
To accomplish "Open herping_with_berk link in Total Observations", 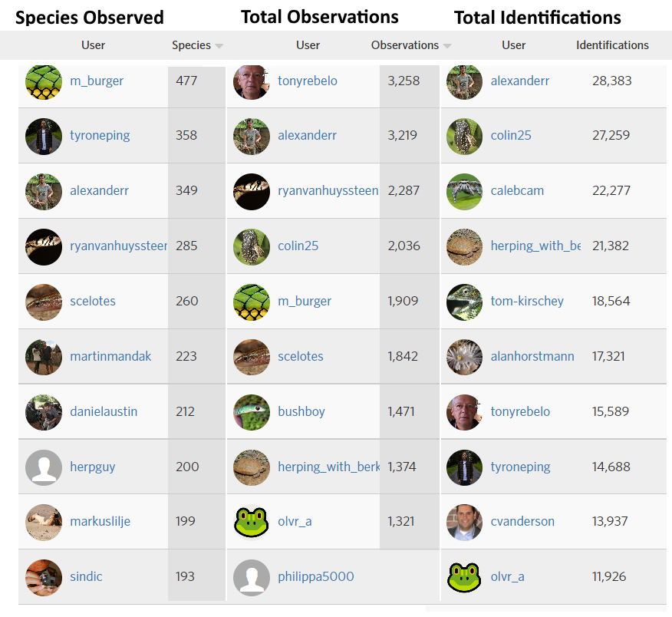I will pyautogui.click(x=329, y=467).
